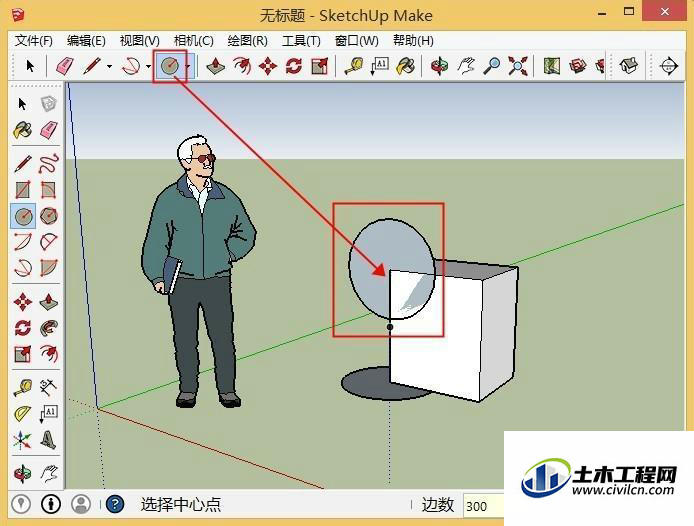The image size is (694, 526).
Task: Choose the Tape Measure tool in top toolbar
Action: pos(354,66)
